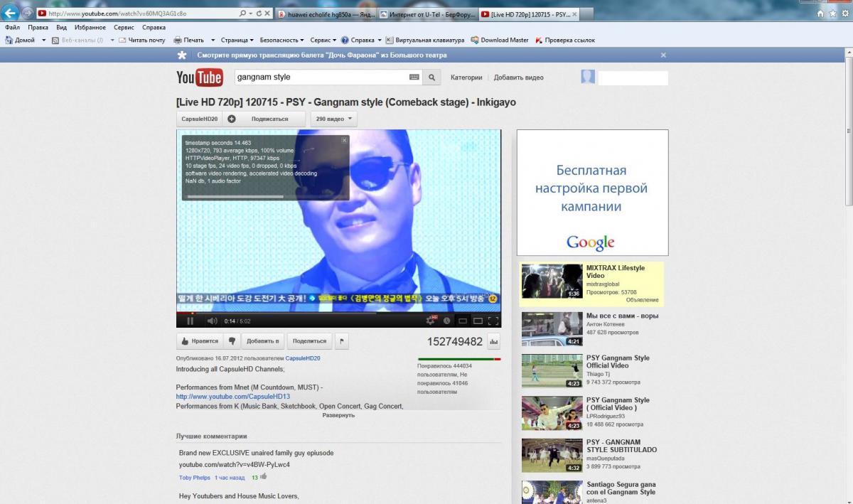Switch to the huawei echolife hg850a tab
Image resolution: width=853 pixels, height=504 pixels.
(324, 14)
